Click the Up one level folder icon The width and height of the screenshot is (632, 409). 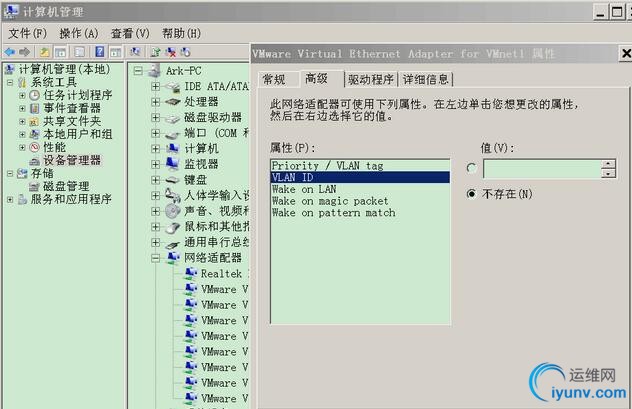click(44, 52)
